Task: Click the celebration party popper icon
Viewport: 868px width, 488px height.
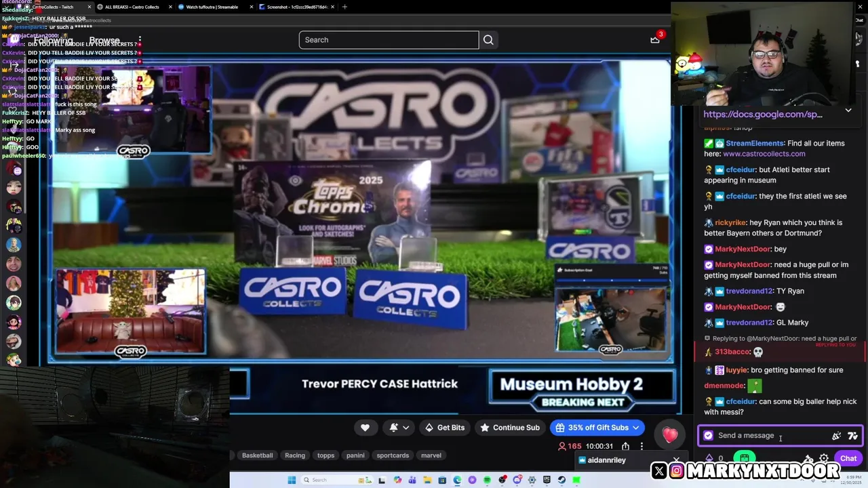Action: click(837, 436)
